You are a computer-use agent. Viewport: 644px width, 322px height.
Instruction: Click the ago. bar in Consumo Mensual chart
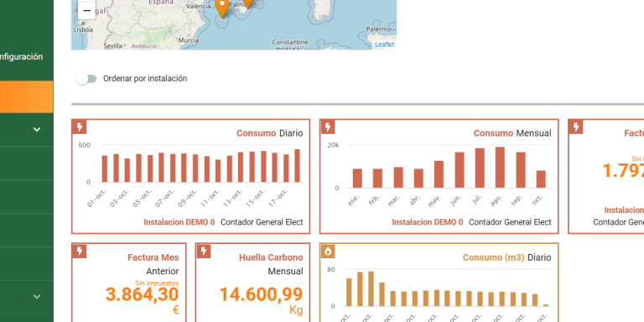tap(500, 168)
